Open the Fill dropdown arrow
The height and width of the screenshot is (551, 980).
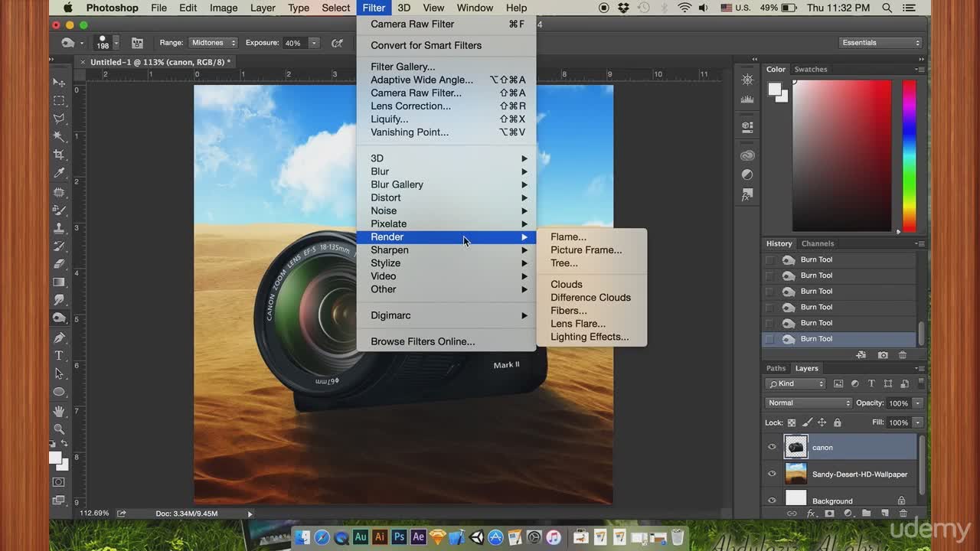pyautogui.click(x=917, y=422)
